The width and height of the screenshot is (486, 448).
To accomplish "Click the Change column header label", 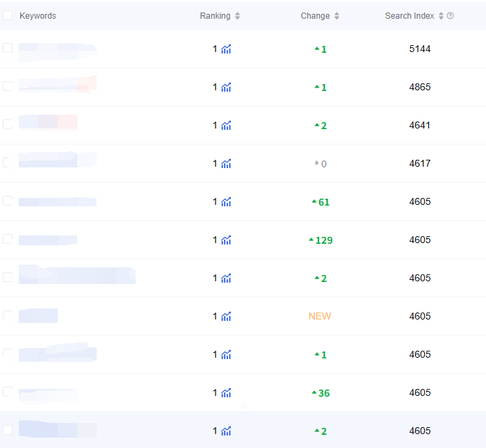I will point(315,16).
